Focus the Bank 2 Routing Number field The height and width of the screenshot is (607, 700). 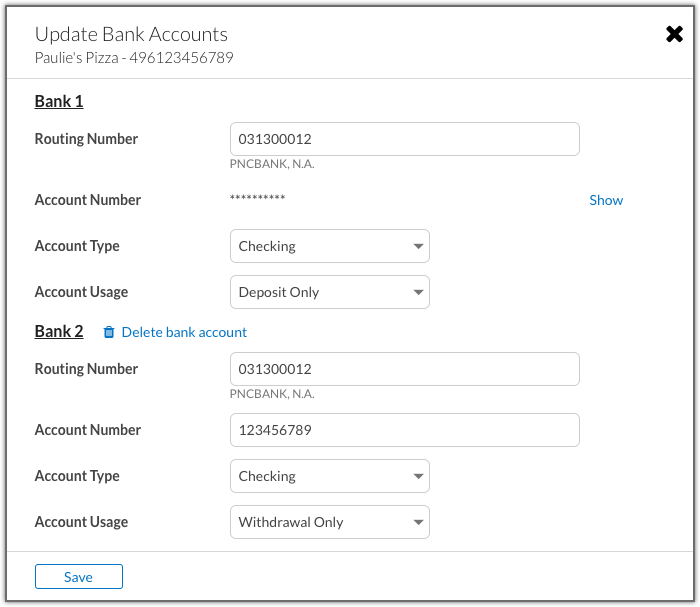coord(405,369)
